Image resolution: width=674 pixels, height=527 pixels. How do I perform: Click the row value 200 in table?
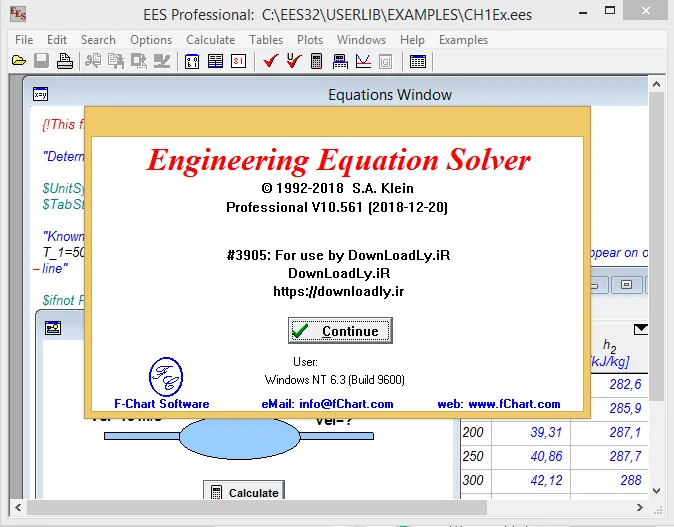474,432
